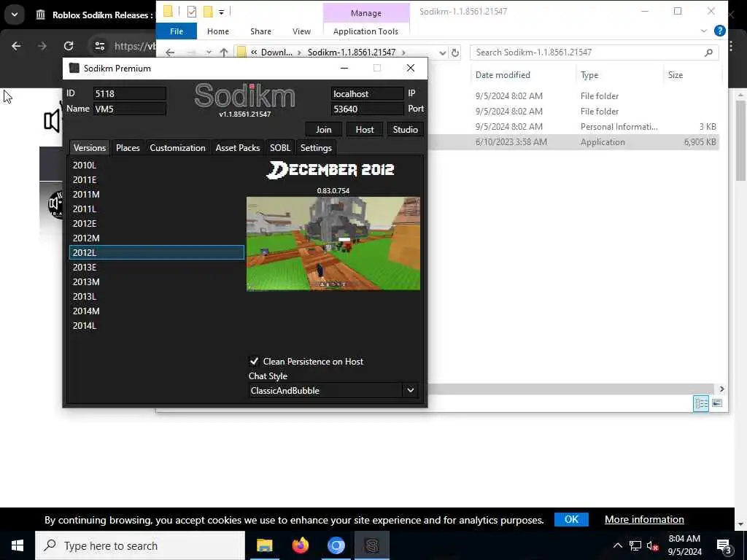The image size is (747, 560).
Task: Select the 2013E version entry
Action: 157,267
